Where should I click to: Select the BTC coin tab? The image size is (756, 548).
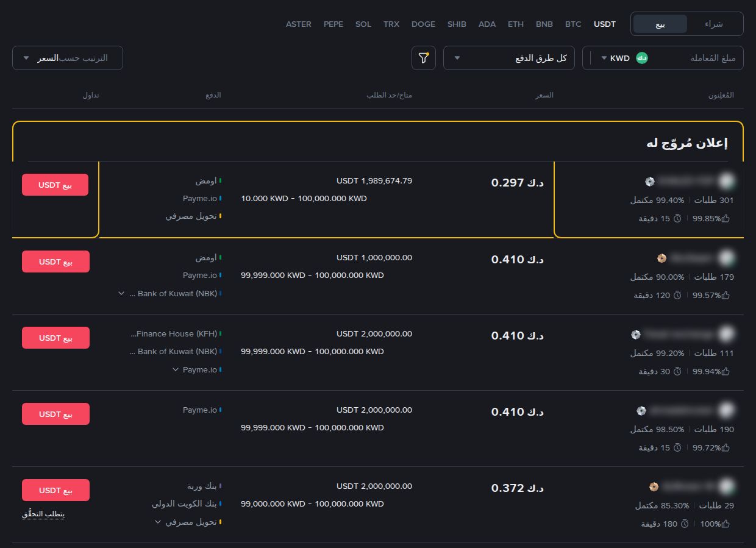[573, 24]
